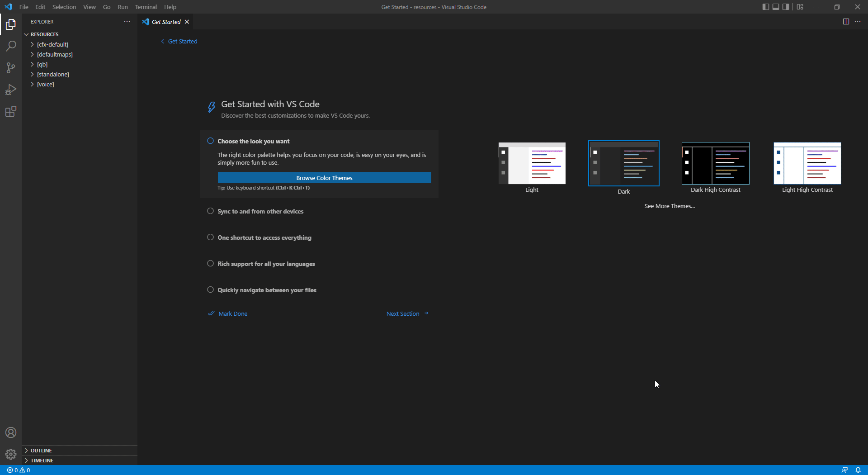Viewport: 868px width, 475px height.
Task: Select the 'One shortcut to access everything' step
Action: coord(264,237)
